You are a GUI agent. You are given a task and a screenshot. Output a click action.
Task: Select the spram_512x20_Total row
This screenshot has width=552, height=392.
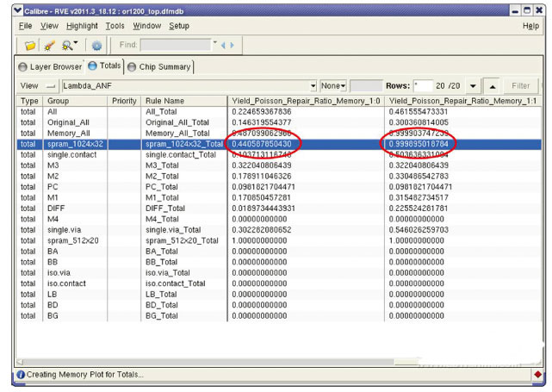[x=279, y=241]
